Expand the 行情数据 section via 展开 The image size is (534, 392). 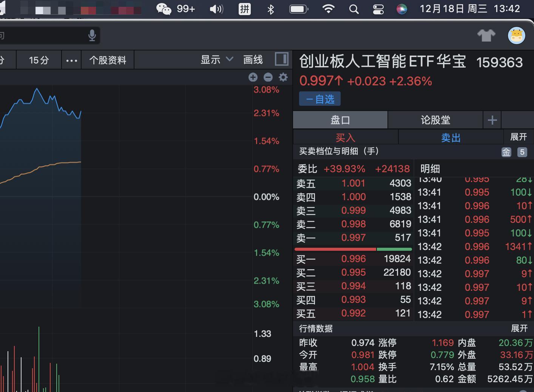click(x=519, y=328)
